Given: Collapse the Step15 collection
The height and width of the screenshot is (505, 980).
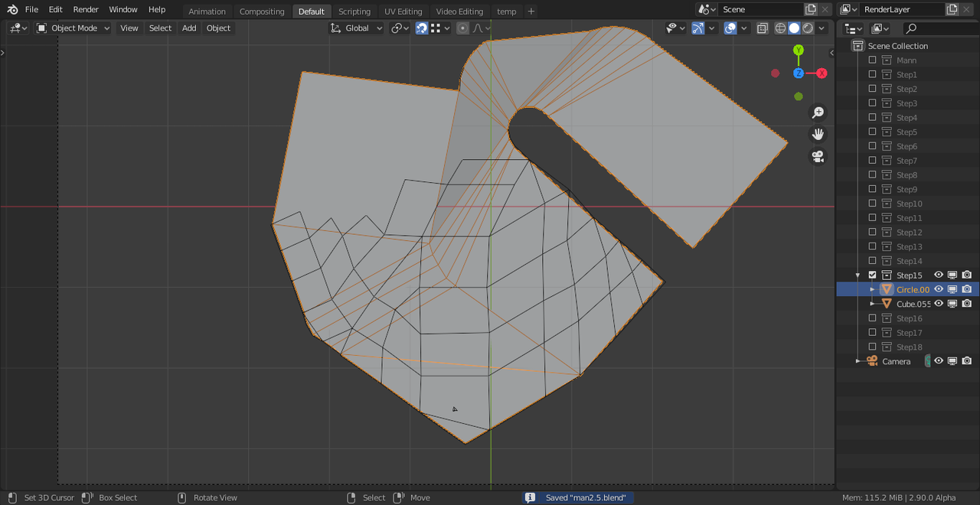Looking at the screenshot, I should pos(858,275).
